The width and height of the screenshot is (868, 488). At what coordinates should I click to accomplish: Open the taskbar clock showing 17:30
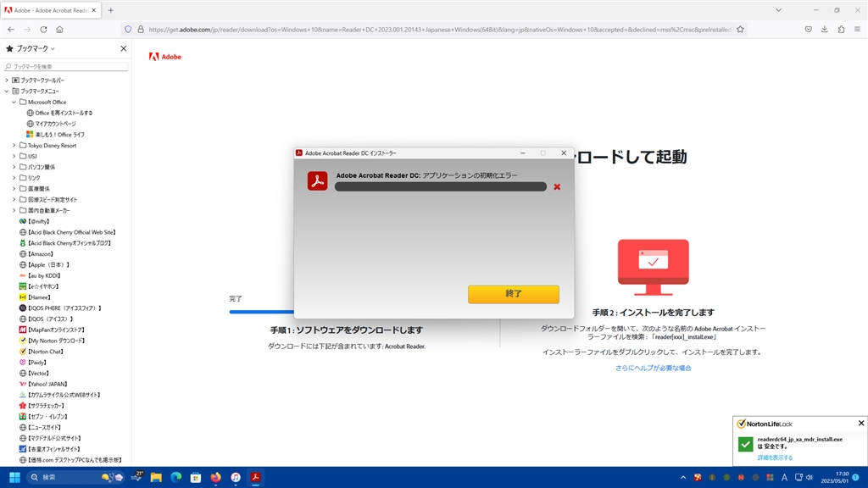(x=835, y=477)
